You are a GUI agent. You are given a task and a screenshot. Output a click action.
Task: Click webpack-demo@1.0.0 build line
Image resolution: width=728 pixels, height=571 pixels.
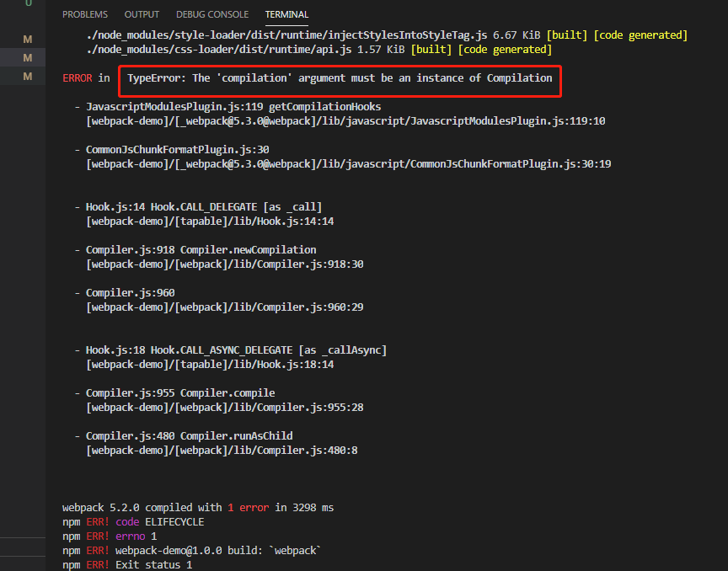point(192,551)
